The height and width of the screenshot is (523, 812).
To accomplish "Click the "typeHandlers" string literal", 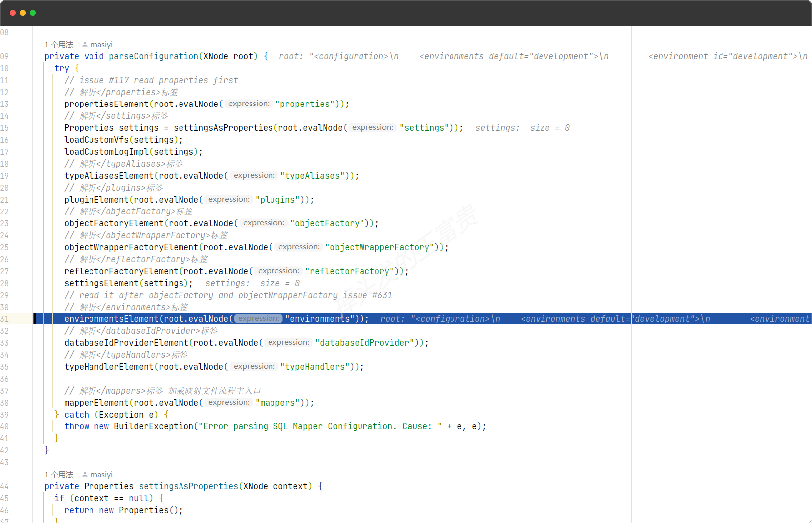I will coord(315,367).
